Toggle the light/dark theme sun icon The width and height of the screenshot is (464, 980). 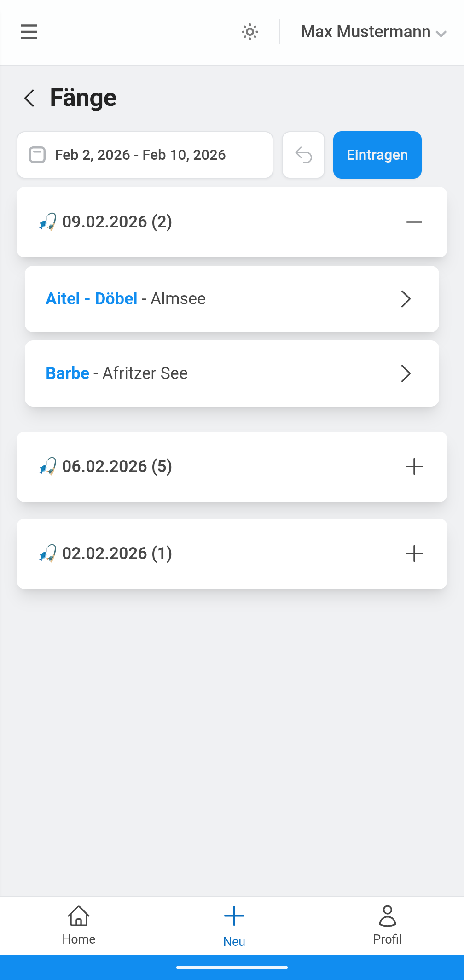250,32
